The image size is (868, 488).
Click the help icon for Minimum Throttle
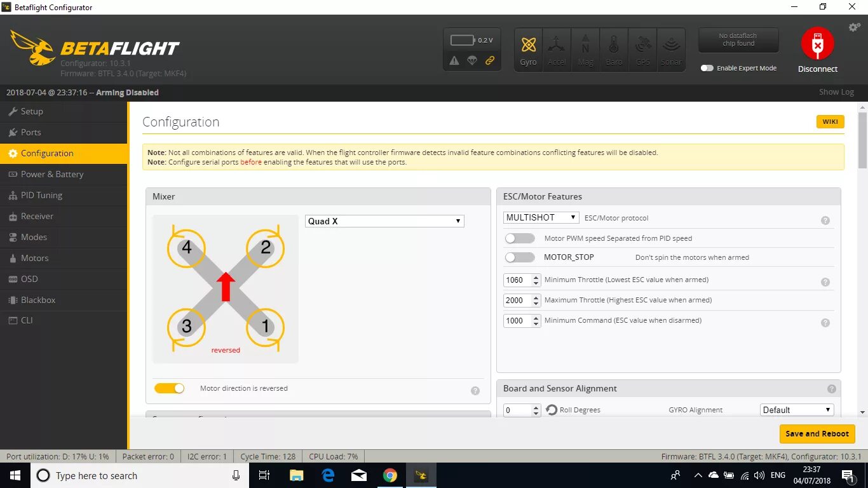pyautogui.click(x=825, y=282)
